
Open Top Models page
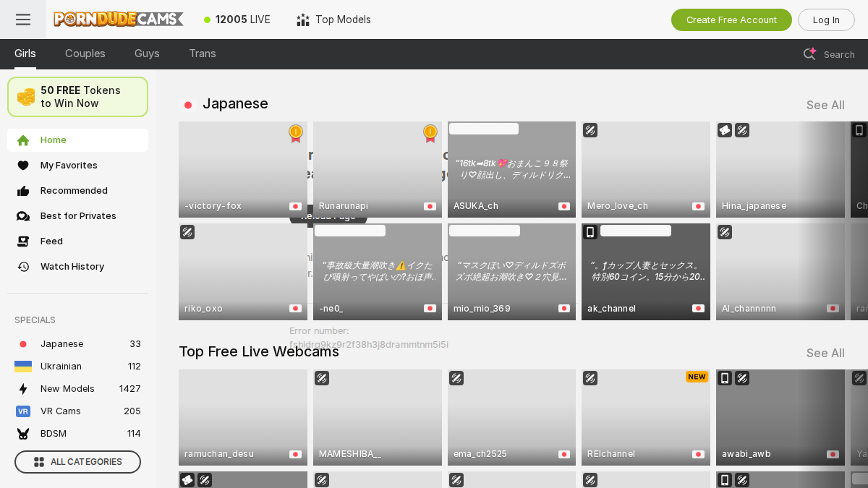click(x=333, y=20)
